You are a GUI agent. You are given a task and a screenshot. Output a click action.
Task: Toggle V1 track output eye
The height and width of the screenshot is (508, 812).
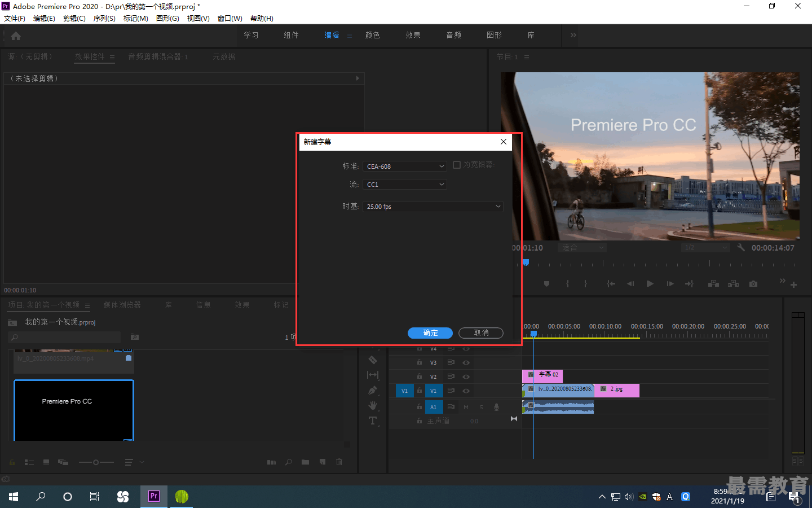pyautogui.click(x=466, y=391)
